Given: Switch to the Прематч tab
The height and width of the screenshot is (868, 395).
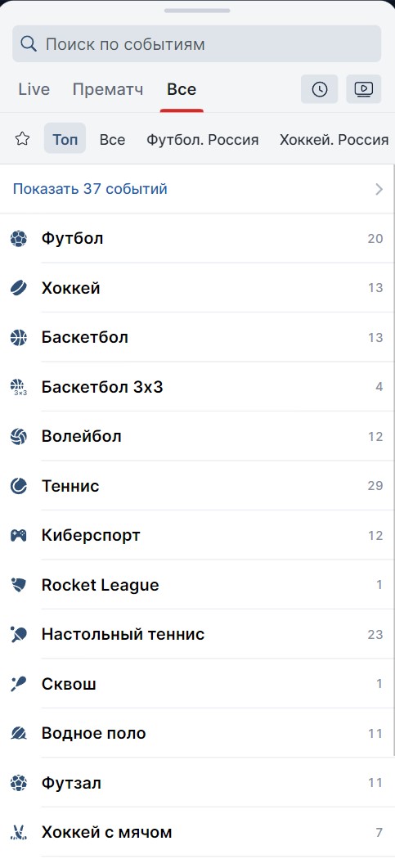Looking at the screenshot, I should [x=108, y=89].
